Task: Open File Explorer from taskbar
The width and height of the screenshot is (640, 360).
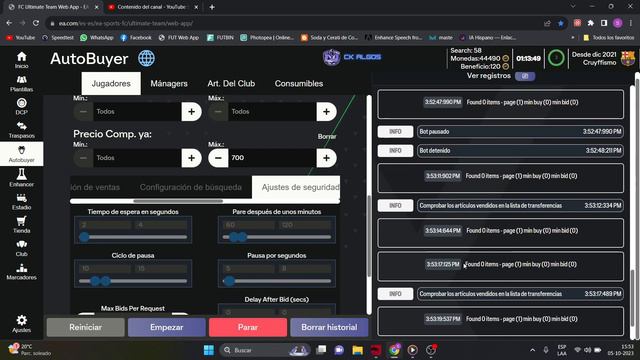Action: 358,350
